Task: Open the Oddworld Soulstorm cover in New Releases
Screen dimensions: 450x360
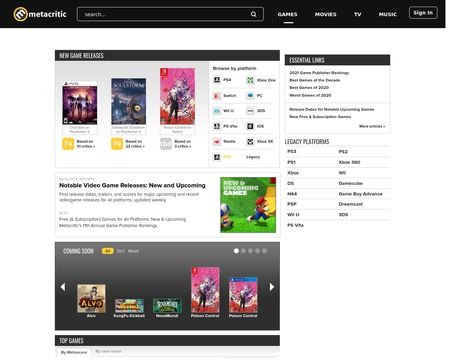Action: pyautogui.click(x=128, y=101)
